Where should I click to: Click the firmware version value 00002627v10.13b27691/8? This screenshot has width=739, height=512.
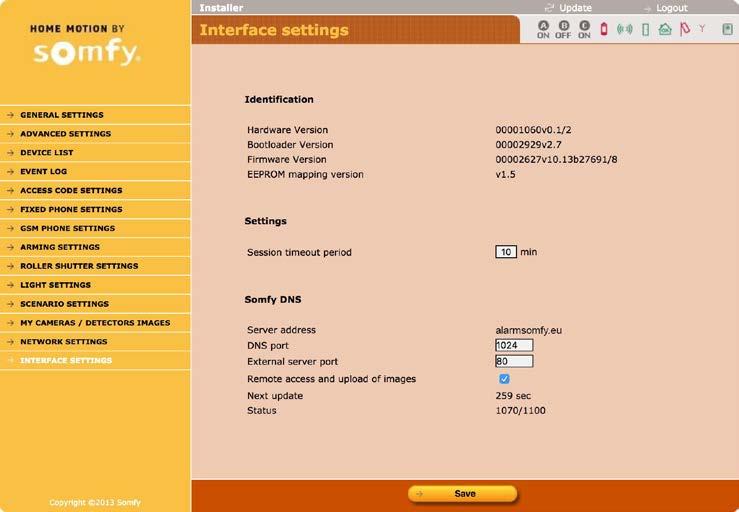556,159
